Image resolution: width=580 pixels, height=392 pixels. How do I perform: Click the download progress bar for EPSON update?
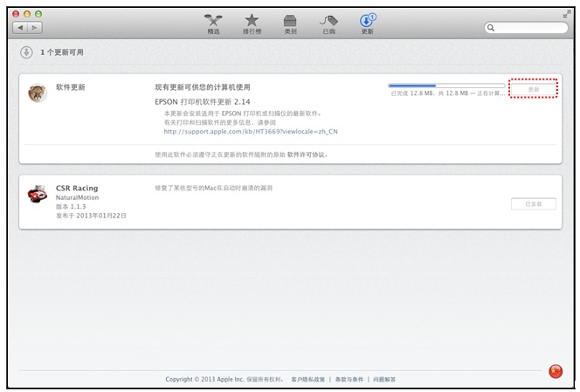446,86
